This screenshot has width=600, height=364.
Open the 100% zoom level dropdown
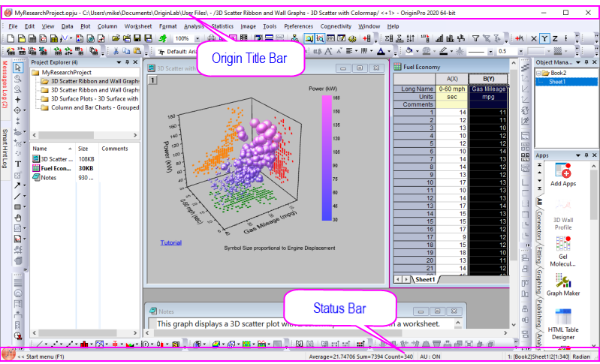click(197, 38)
